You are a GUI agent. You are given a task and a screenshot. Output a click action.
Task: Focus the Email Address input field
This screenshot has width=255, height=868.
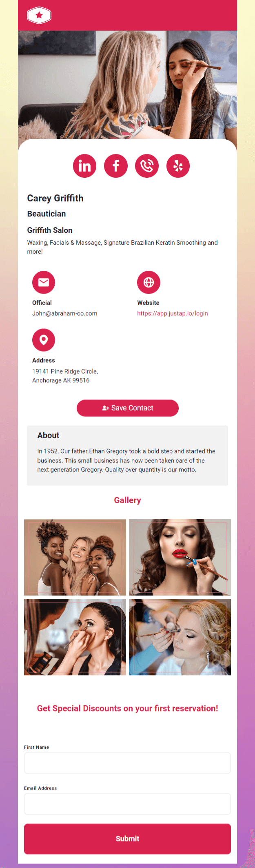click(x=127, y=804)
